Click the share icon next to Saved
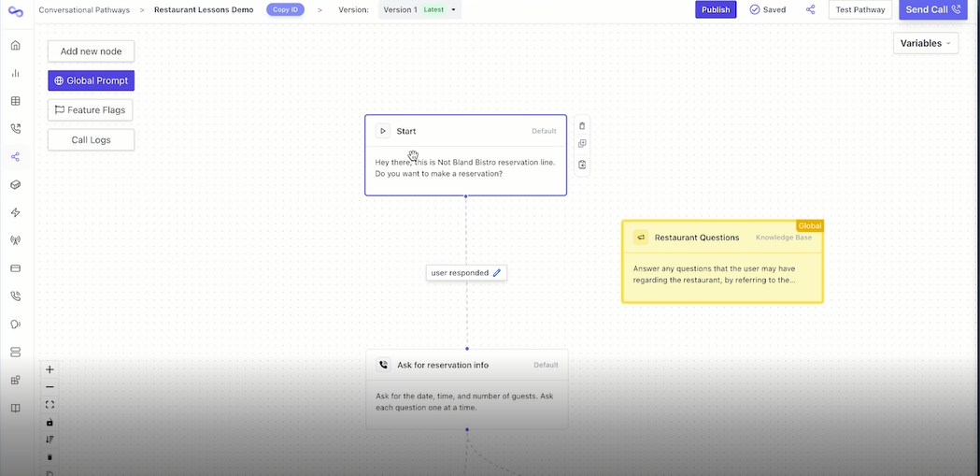980x476 pixels. pyautogui.click(x=810, y=10)
